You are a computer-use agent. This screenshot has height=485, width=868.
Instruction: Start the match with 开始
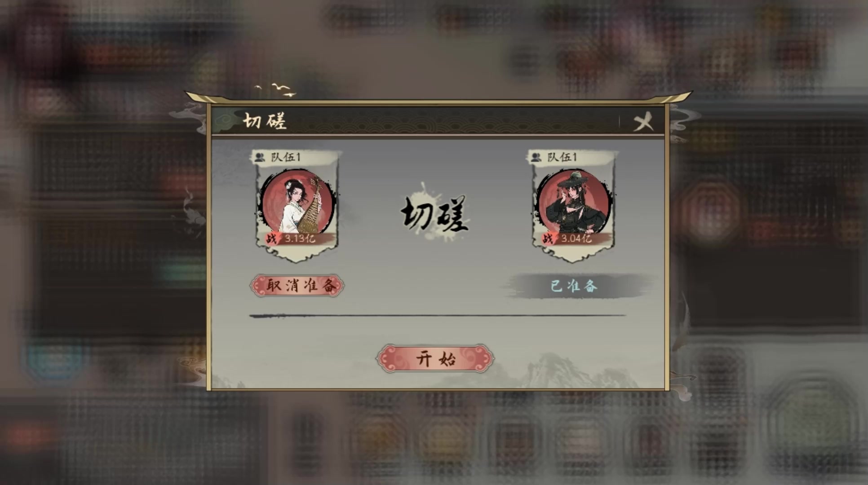pos(435,358)
